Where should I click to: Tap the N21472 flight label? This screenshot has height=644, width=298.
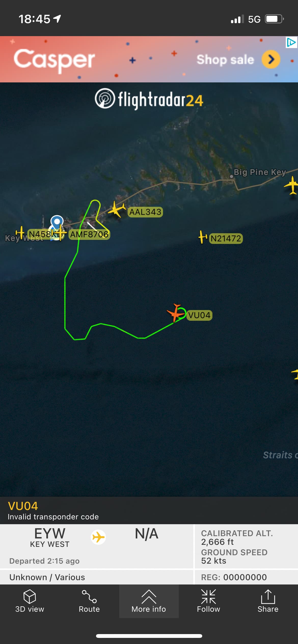(x=226, y=239)
